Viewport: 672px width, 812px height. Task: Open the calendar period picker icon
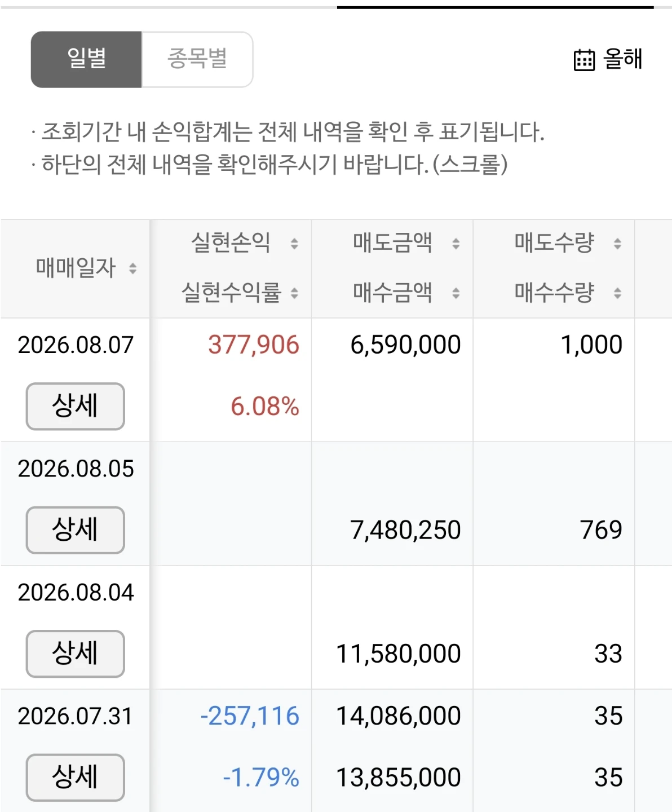[x=584, y=60]
